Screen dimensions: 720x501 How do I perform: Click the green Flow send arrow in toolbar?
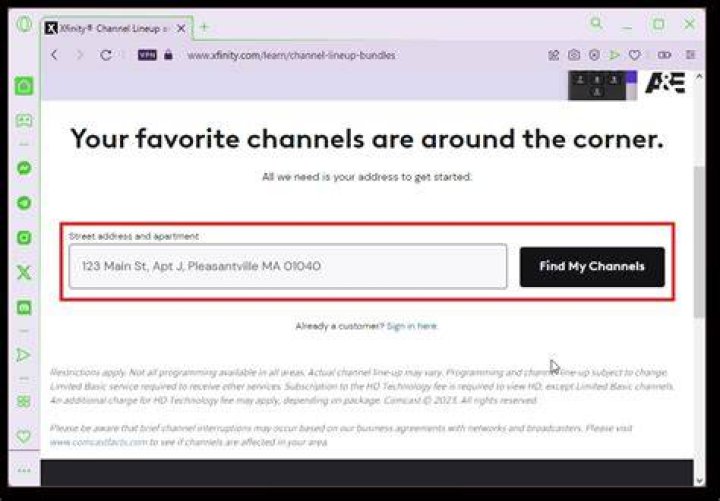(x=614, y=55)
